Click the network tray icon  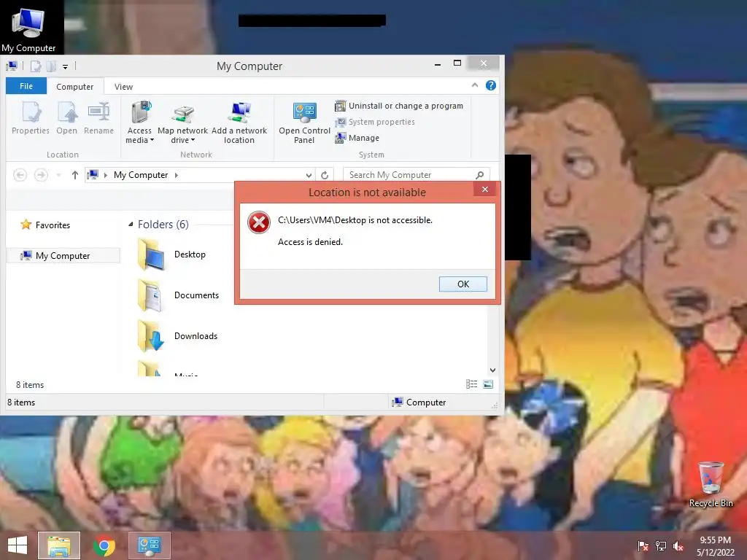[x=661, y=545]
